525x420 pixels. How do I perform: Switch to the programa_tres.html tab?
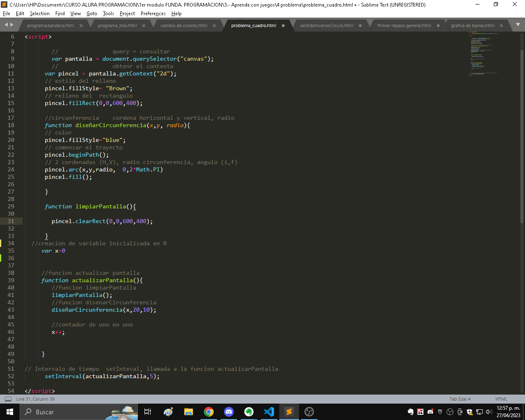click(x=117, y=25)
